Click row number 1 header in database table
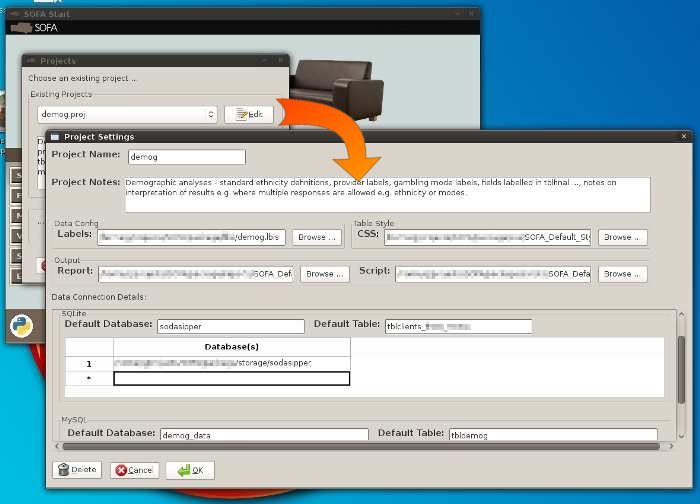700x504 pixels. click(89, 364)
